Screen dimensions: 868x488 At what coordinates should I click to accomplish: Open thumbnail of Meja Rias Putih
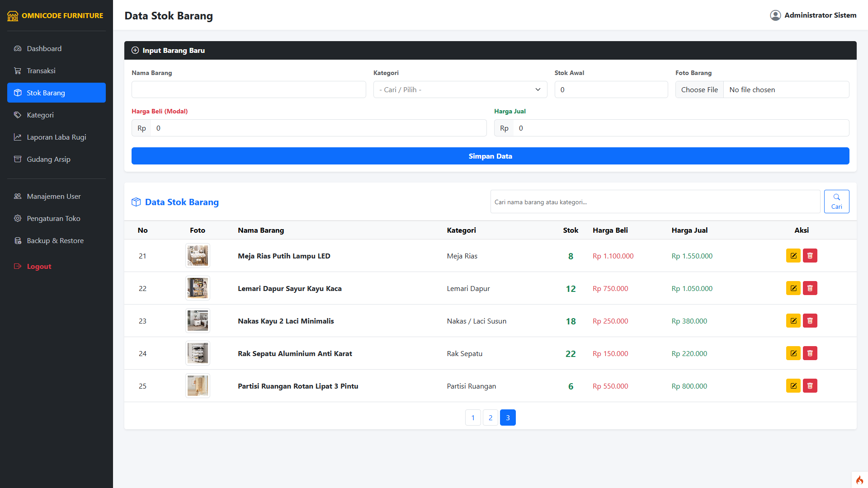(x=198, y=256)
